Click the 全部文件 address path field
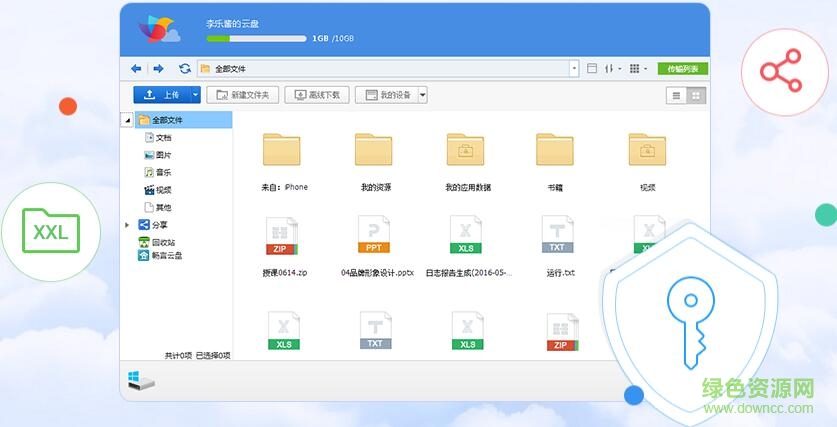This screenshot has width=837, height=427. [x=383, y=69]
